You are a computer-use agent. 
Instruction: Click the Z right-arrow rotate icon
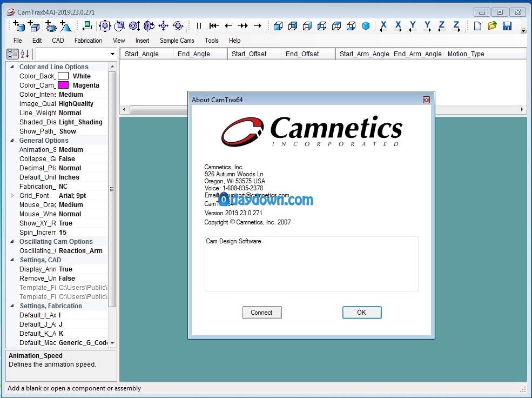click(x=456, y=26)
